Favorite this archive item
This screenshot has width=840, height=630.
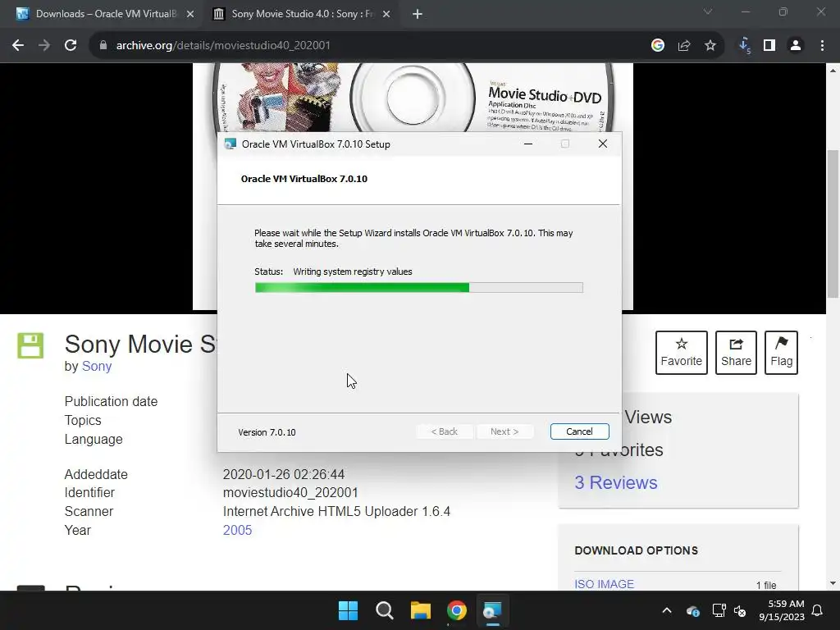click(x=682, y=353)
